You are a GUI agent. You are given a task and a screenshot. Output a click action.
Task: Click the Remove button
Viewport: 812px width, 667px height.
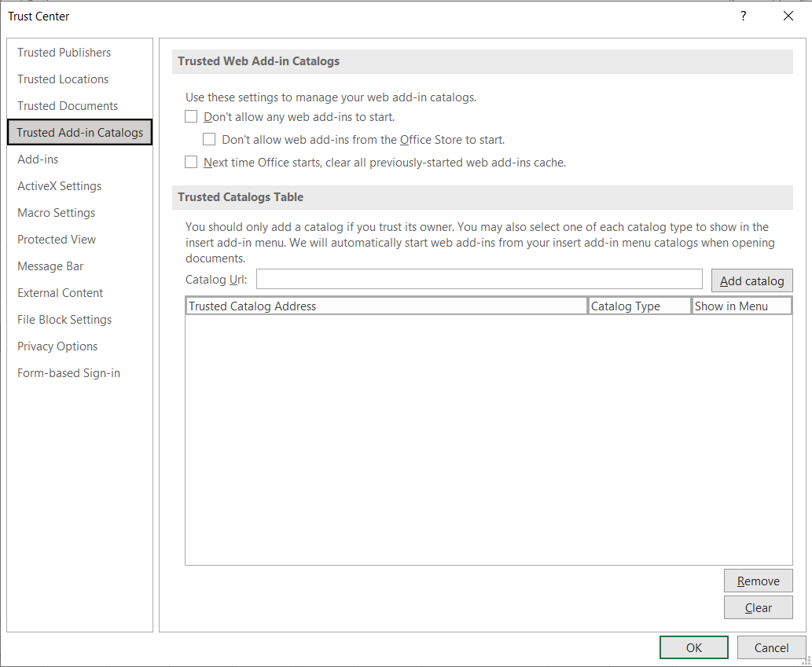758,581
